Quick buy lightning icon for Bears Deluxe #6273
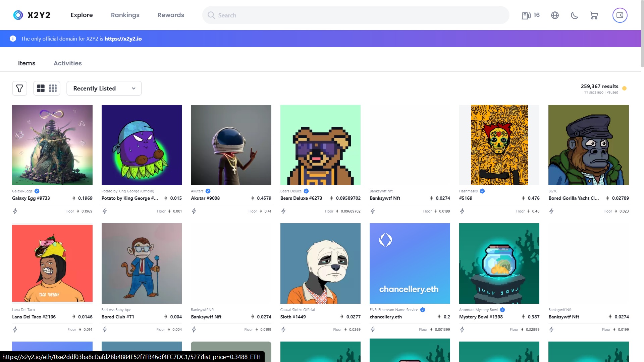The height and width of the screenshot is (362, 644). [283, 211]
